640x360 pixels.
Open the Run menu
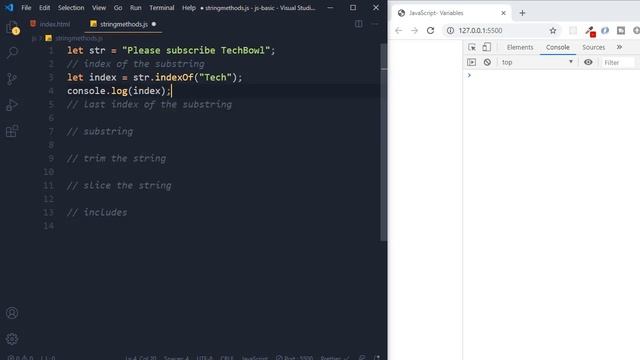(x=136, y=8)
